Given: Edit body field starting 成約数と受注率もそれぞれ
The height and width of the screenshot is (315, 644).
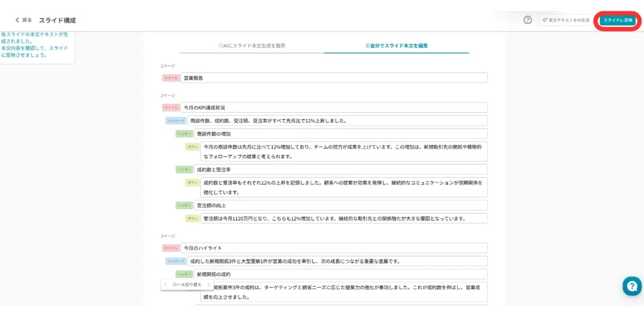Looking at the screenshot, I should (344, 187).
